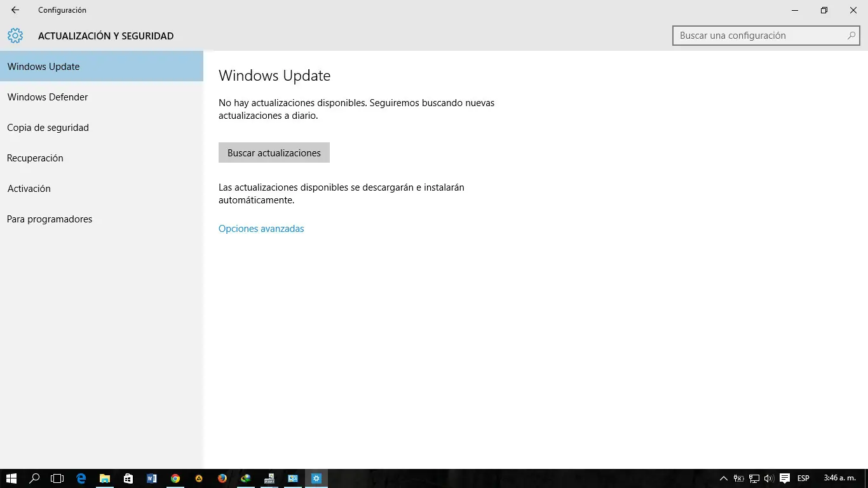
Task: Click the active Settings taskbar icon
Action: tap(316, 478)
